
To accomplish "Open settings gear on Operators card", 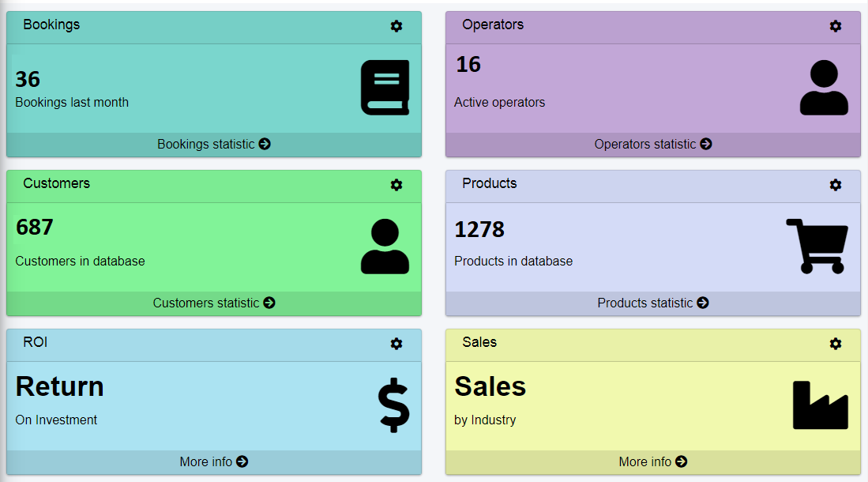I will [x=836, y=26].
